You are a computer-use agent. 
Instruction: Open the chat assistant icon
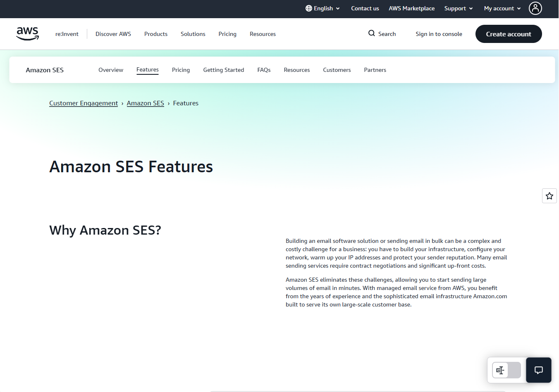point(538,370)
